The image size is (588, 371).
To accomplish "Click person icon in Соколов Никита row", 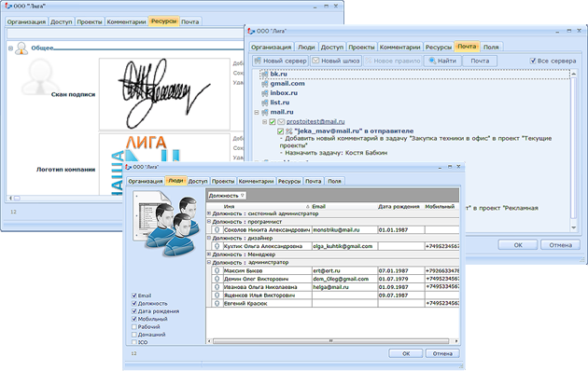I will 217,230.
